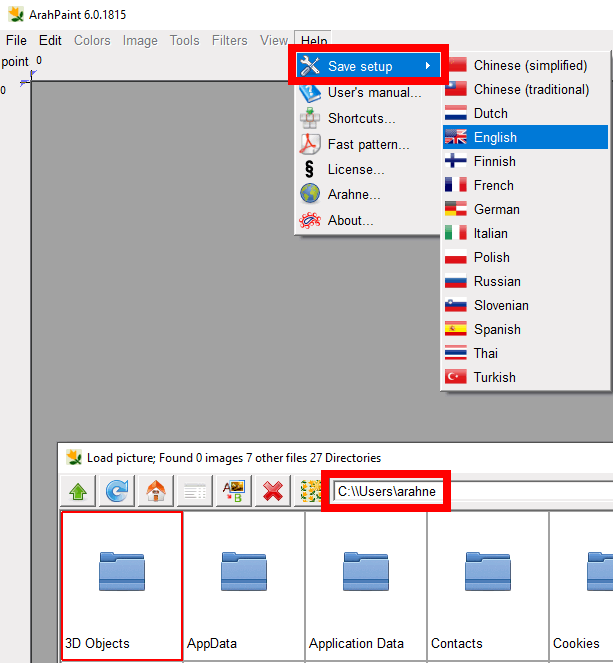
Task: Open the Image menu
Action: click(140, 41)
